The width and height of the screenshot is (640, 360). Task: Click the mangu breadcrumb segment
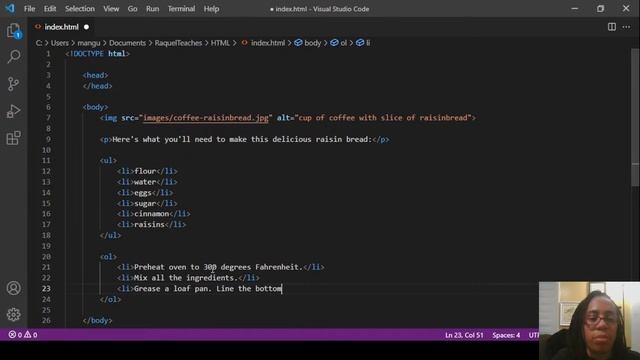pyautogui.click(x=89, y=43)
